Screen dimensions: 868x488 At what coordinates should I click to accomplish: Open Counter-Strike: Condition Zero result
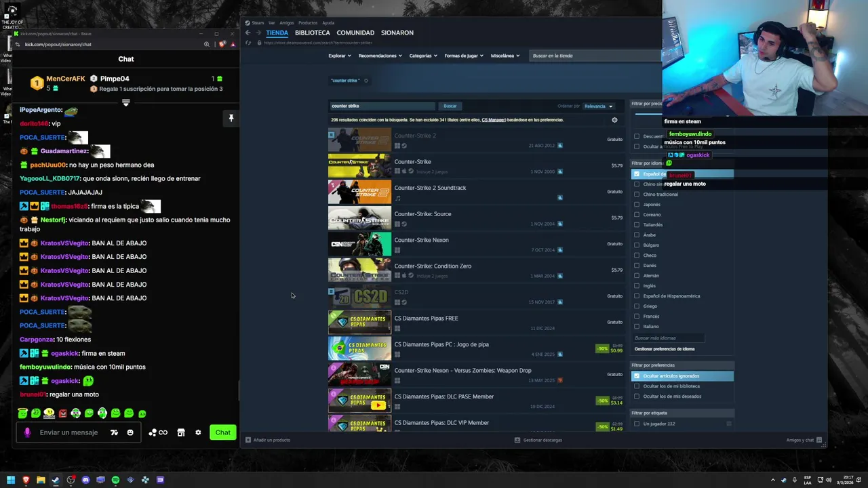[x=475, y=270]
